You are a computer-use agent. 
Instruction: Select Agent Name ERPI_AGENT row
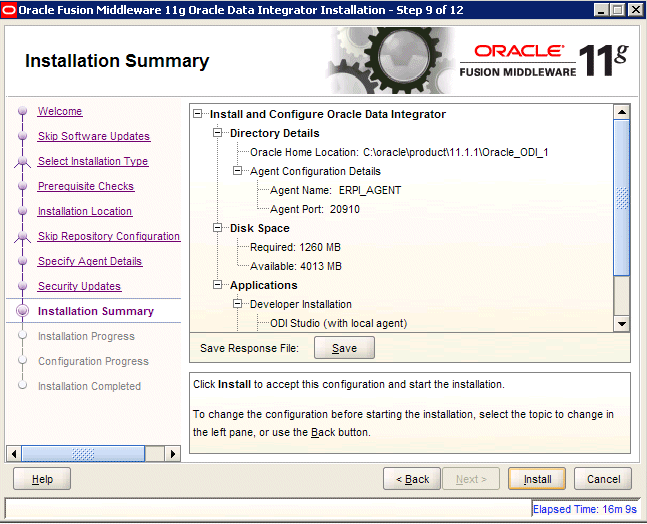point(335,190)
